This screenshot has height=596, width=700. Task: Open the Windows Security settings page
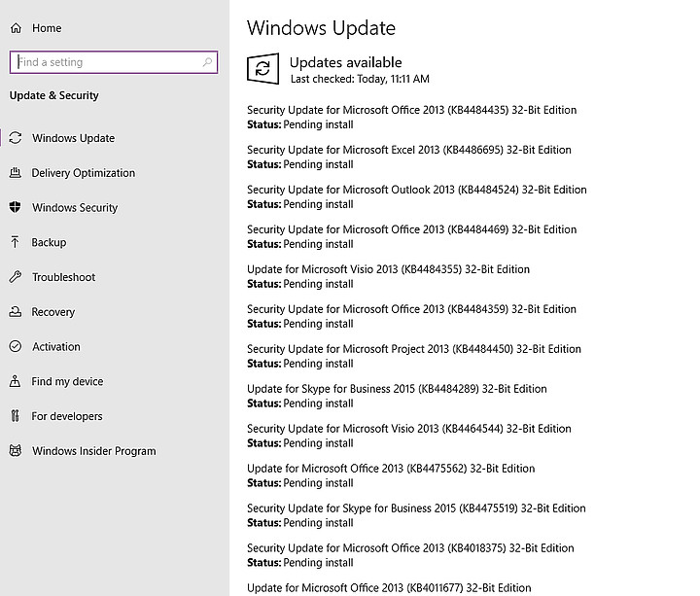click(x=75, y=208)
